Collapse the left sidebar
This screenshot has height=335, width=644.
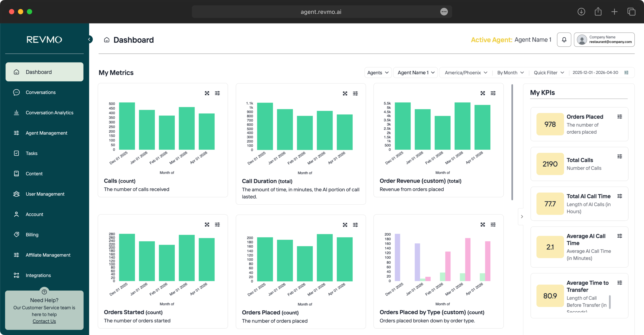(x=89, y=39)
